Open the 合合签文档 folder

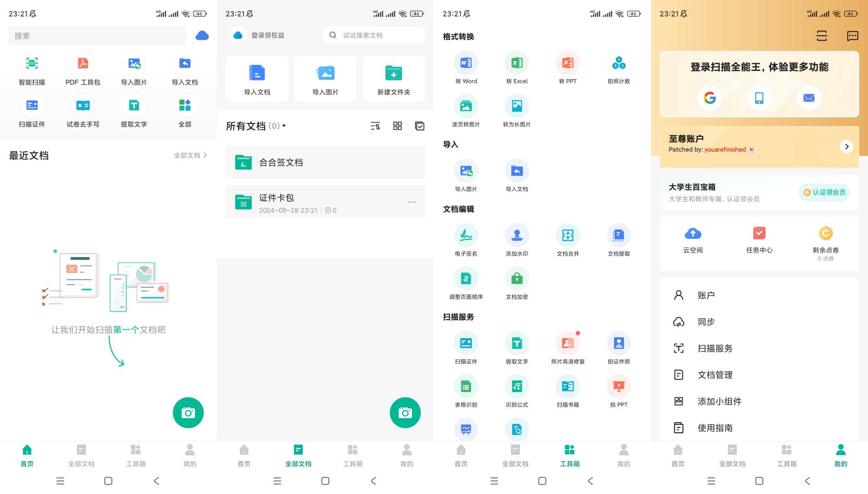(x=325, y=162)
